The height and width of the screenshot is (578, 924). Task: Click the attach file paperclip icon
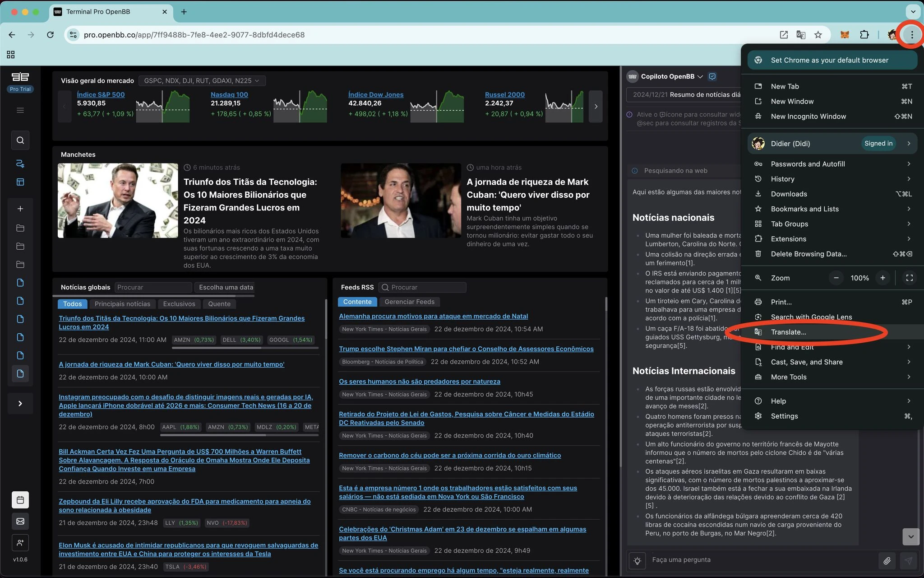point(887,560)
